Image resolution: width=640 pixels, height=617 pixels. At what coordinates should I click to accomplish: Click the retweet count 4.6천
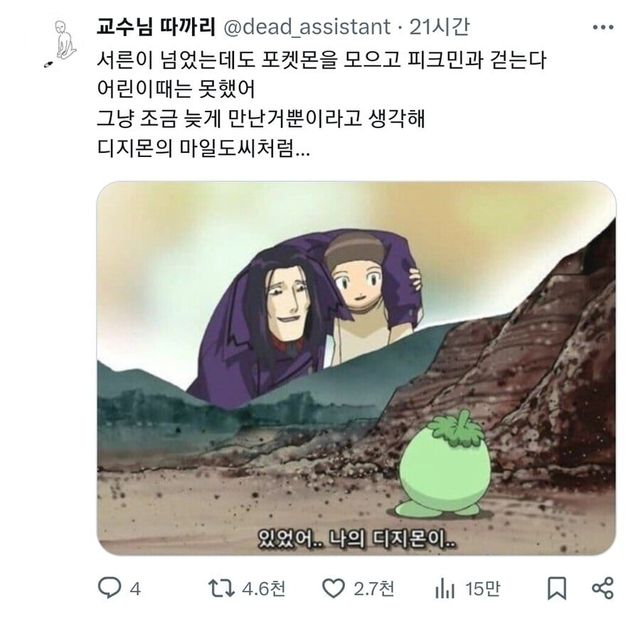[264, 588]
